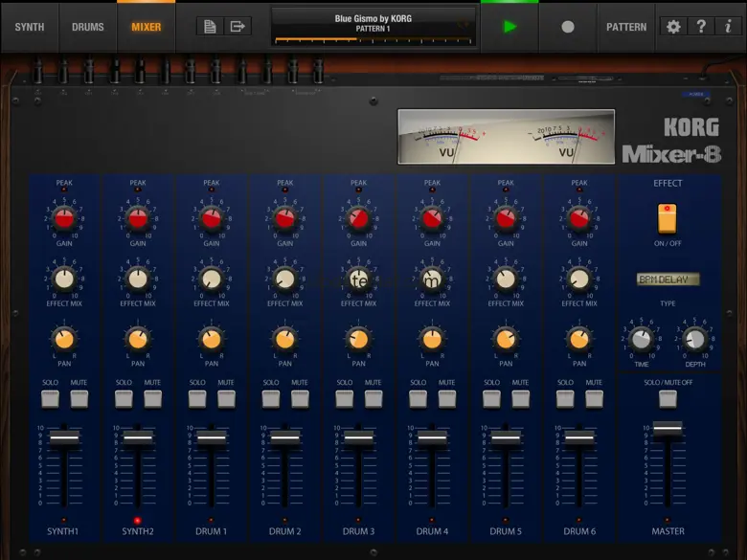Click the Record button in top bar

[568, 27]
